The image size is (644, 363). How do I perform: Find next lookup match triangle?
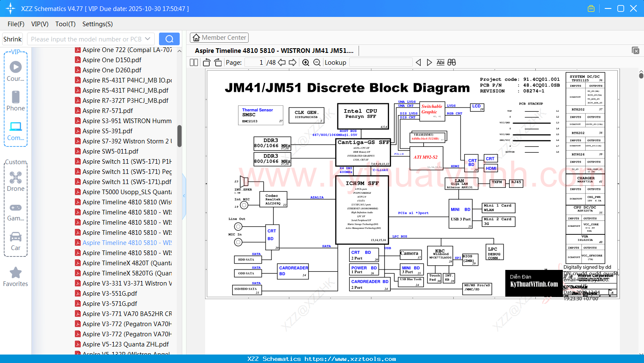click(429, 63)
